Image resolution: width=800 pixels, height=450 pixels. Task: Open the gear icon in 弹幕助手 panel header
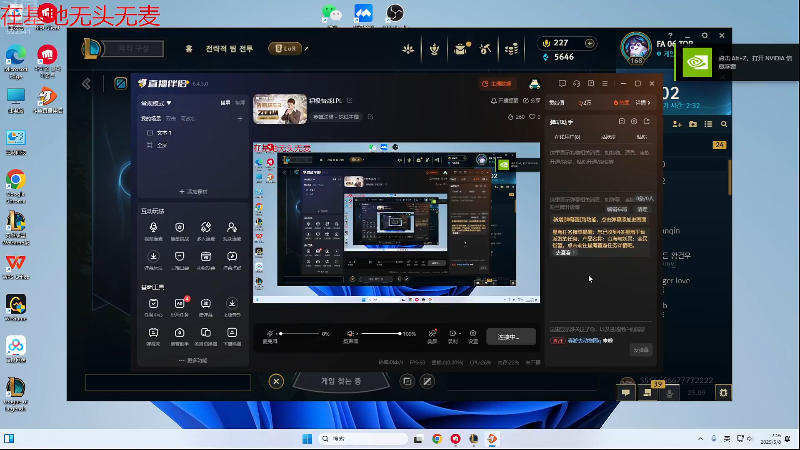click(634, 121)
